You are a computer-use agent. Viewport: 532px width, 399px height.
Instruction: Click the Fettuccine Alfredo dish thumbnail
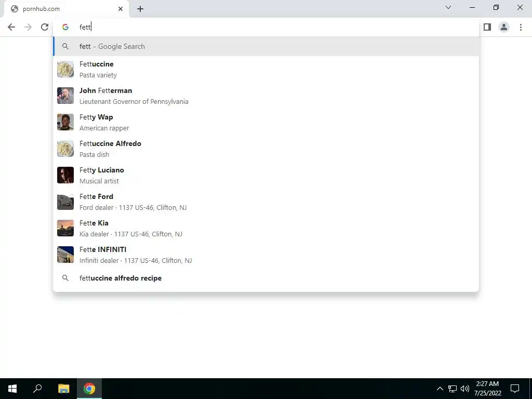tap(65, 149)
